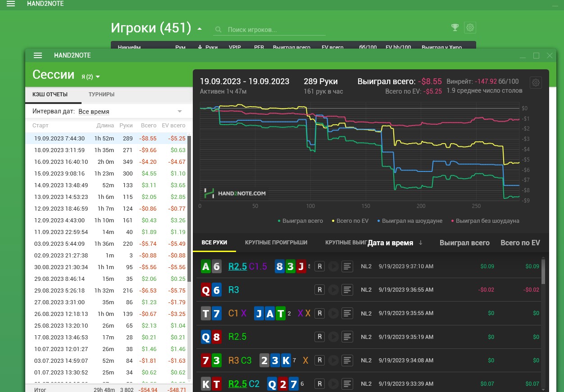Toggle the yellow Всего по EV chart series

[350, 221]
